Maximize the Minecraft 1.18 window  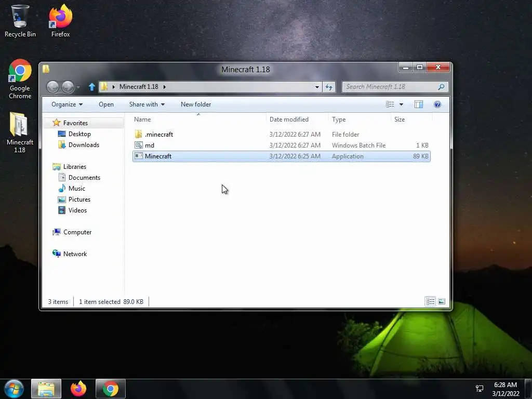click(x=420, y=67)
